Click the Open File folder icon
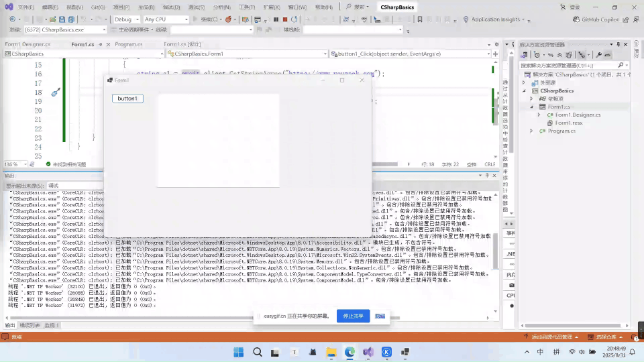The width and height of the screenshot is (644, 362). click(52, 19)
